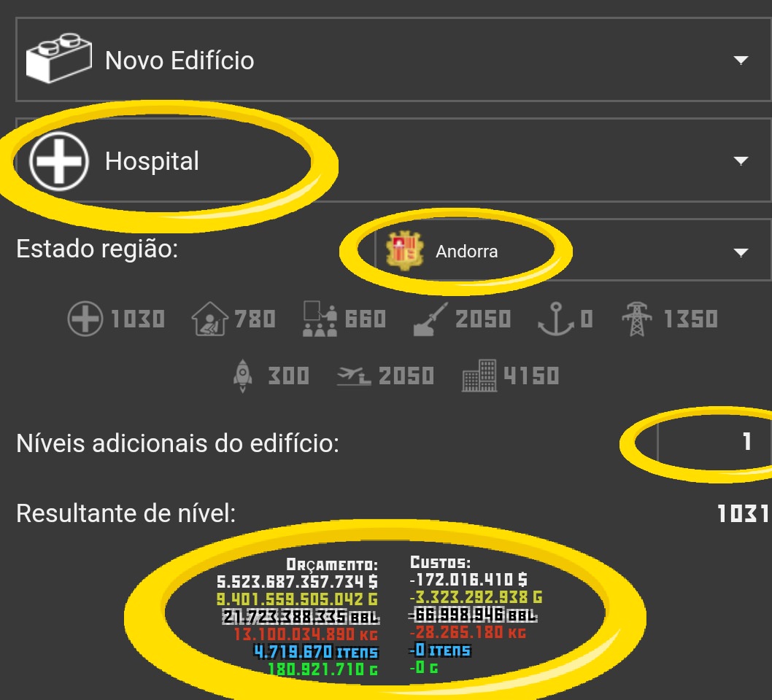Select the airport plane icon showing 2050
This screenshot has height=700, width=772.
tap(353, 376)
